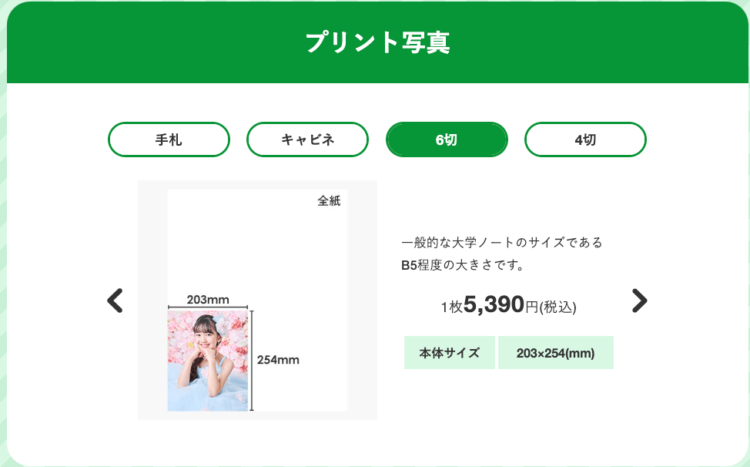This screenshot has height=467, width=750.
Task: Switch to the キャビネ tab
Action: click(307, 140)
